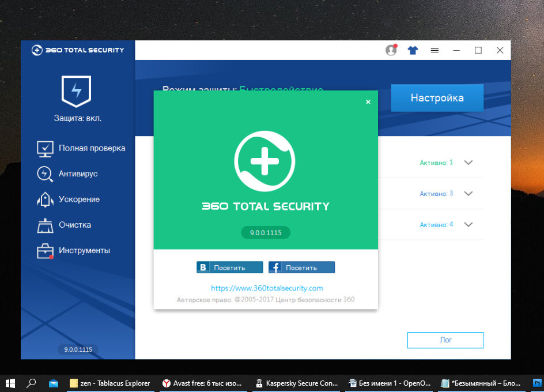The height and width of the screenshot is (392, 544).
Task: Switch to Без имени 1 OpenOffice window
Action: (389, 383)
